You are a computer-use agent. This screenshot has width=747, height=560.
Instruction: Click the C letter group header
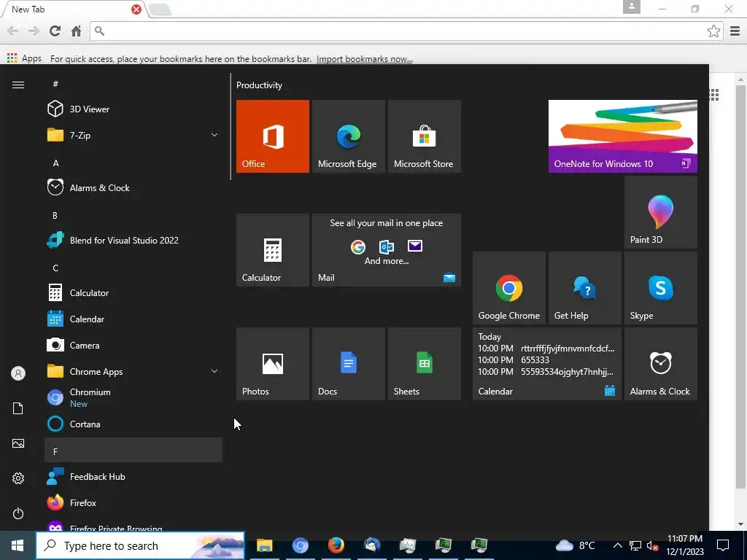click(55, 268)
